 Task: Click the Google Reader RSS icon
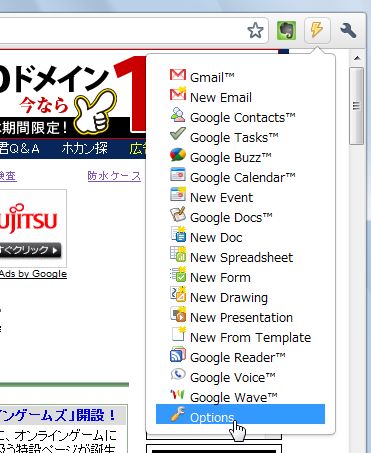pyautogui.click(x=178, y=354)
